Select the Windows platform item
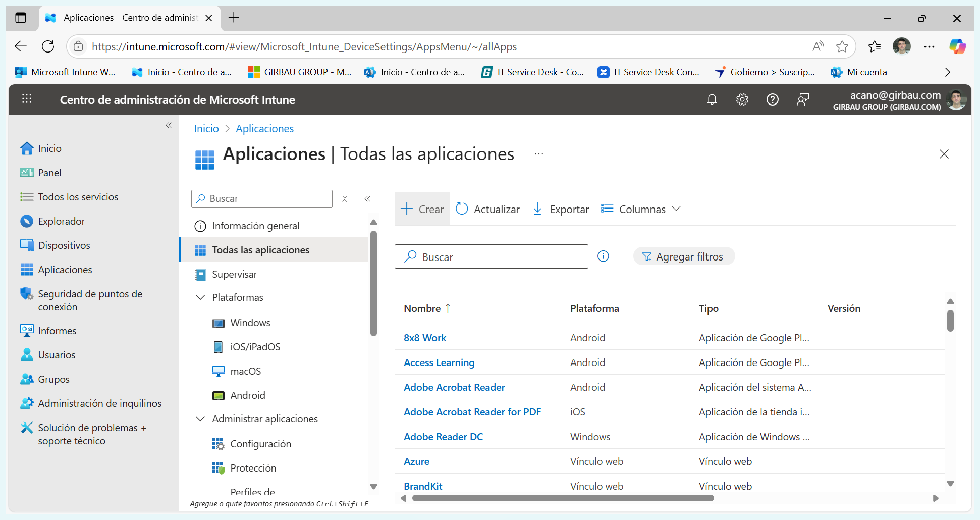The image size is (980, 520). [250, 322]
